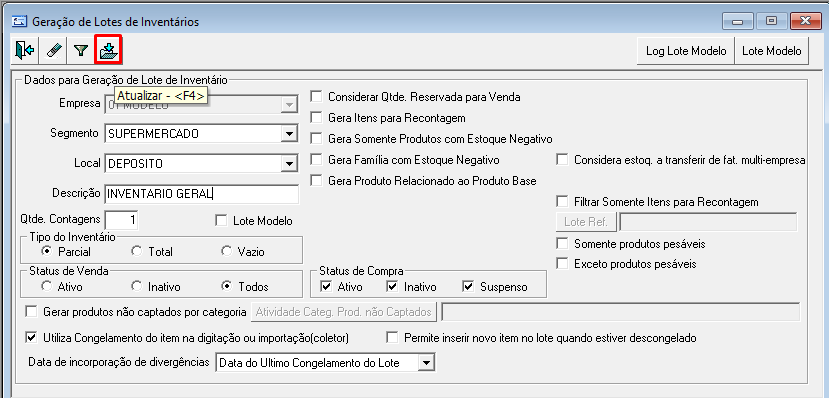Screen dimensions: 829x398
Task: Uncheck Status de Compra Inativo
Action: click(x=392, y=287)
